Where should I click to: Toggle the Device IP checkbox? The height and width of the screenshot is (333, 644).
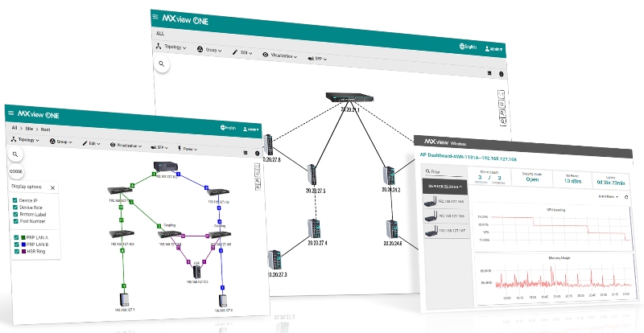pos(15,200)
